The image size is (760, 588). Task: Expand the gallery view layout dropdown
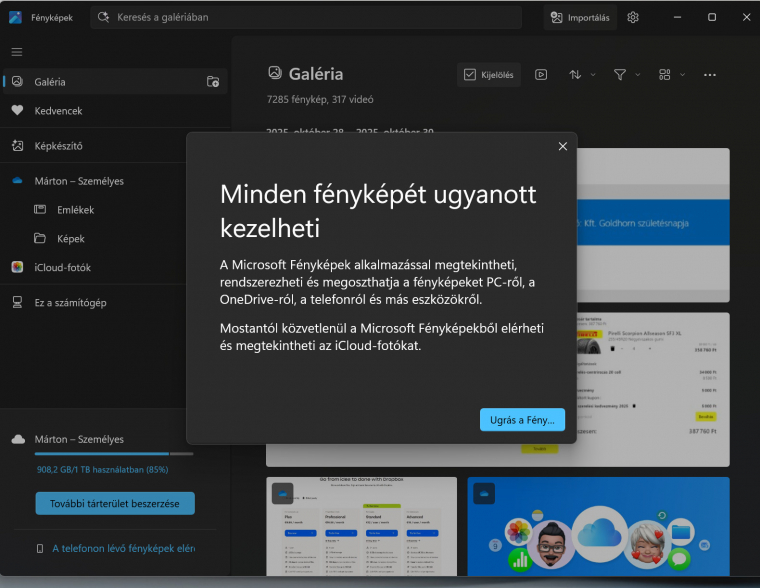pos(670,74)
